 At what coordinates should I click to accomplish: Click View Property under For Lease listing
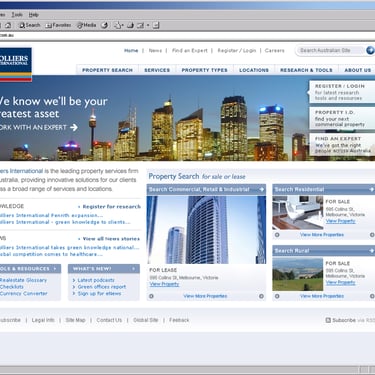(x=164, y=284)
